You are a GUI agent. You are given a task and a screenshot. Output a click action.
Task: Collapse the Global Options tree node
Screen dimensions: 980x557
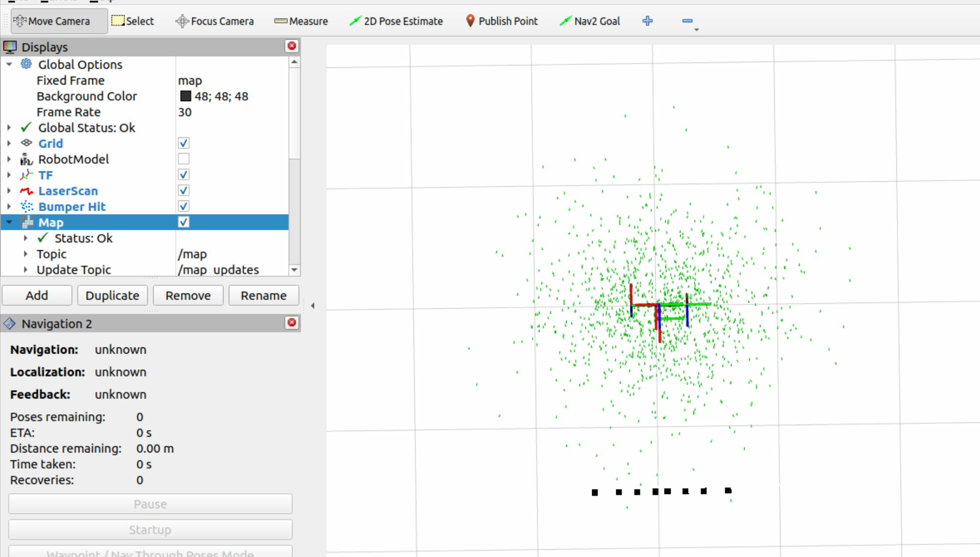point(9,64)
